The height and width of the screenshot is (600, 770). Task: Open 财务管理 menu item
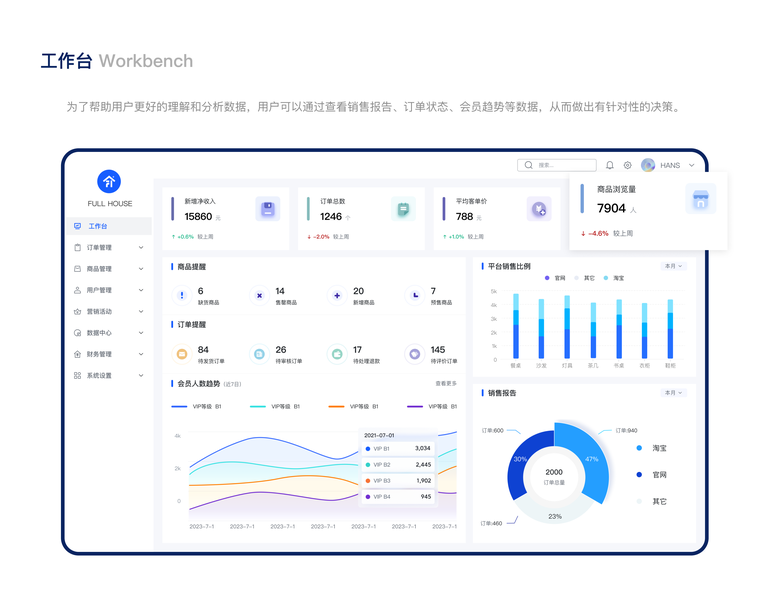(x=109, y=354)
